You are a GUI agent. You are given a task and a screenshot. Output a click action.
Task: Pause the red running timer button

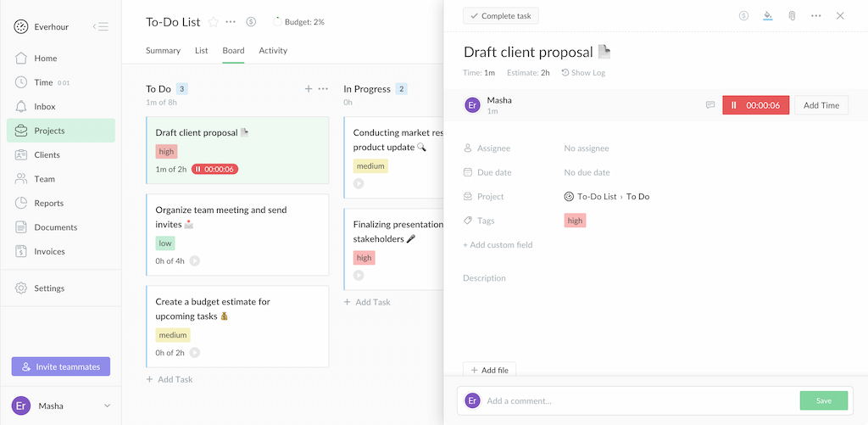(x=755, y=105)
